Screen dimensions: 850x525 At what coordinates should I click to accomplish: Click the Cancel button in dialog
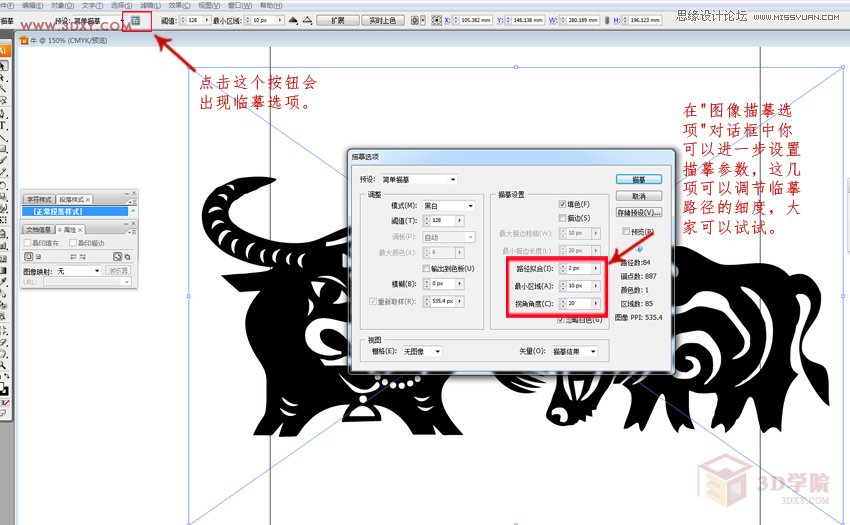(639, 196)
